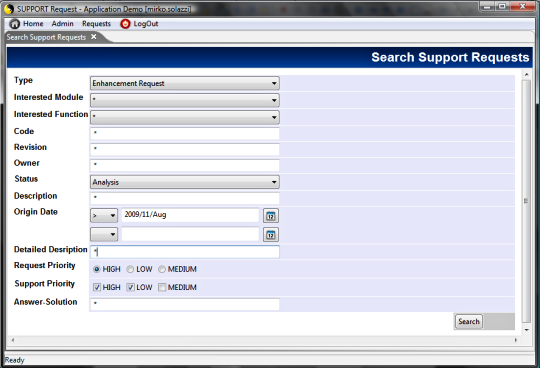Click the Status label

coord(26,179)
